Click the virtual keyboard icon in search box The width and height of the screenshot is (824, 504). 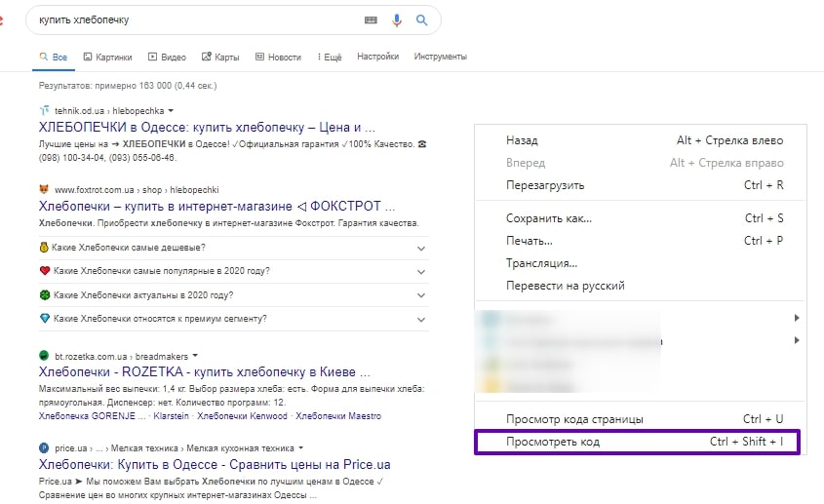(371, 19)
